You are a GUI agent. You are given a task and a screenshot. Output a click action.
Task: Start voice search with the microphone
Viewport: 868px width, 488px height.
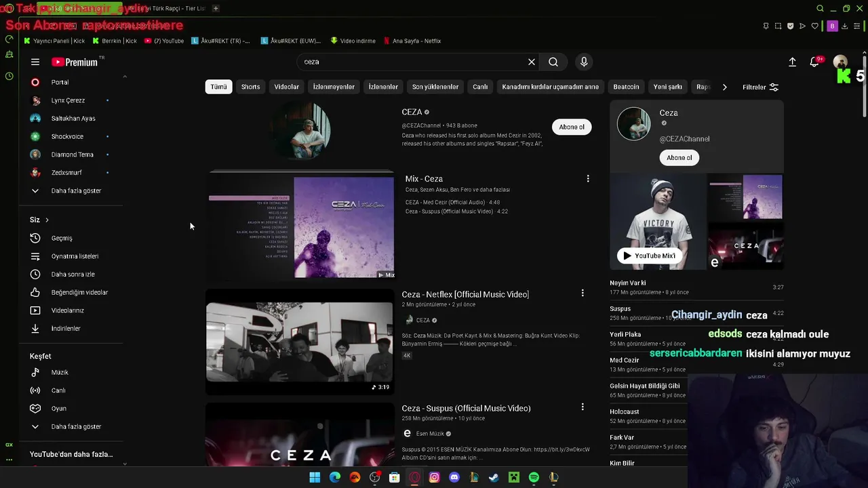pos(584,62)
